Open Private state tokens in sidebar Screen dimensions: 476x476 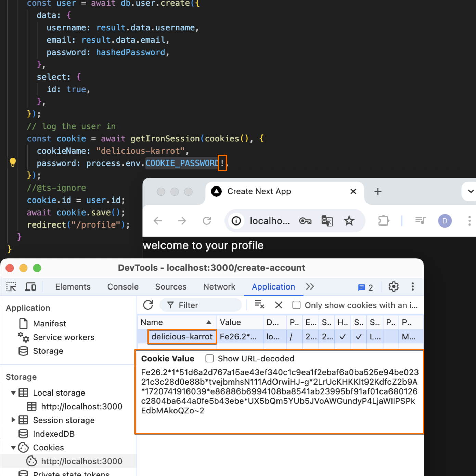pos(71,473)
